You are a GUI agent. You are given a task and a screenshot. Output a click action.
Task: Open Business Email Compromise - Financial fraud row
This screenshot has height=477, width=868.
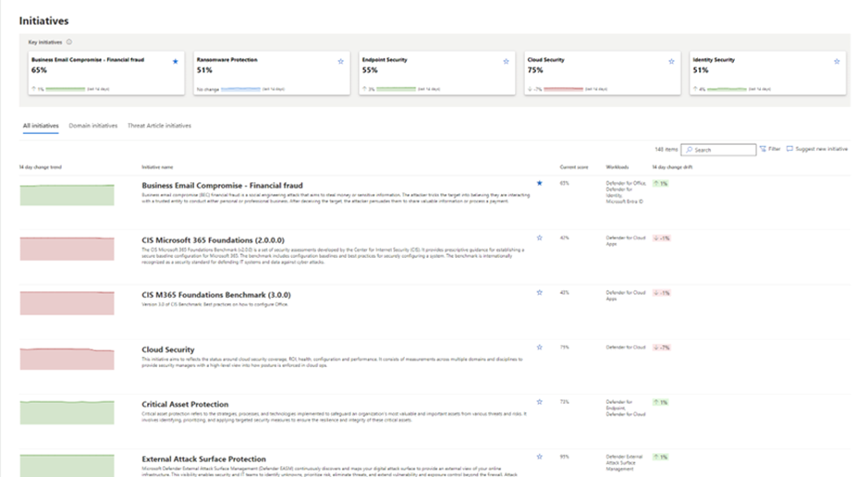222,186
